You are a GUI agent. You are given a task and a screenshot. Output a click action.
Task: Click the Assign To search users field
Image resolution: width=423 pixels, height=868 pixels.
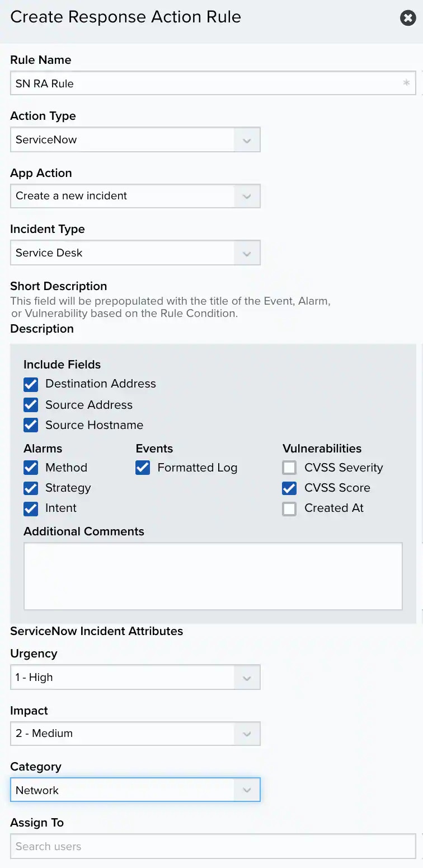[213, 846]
